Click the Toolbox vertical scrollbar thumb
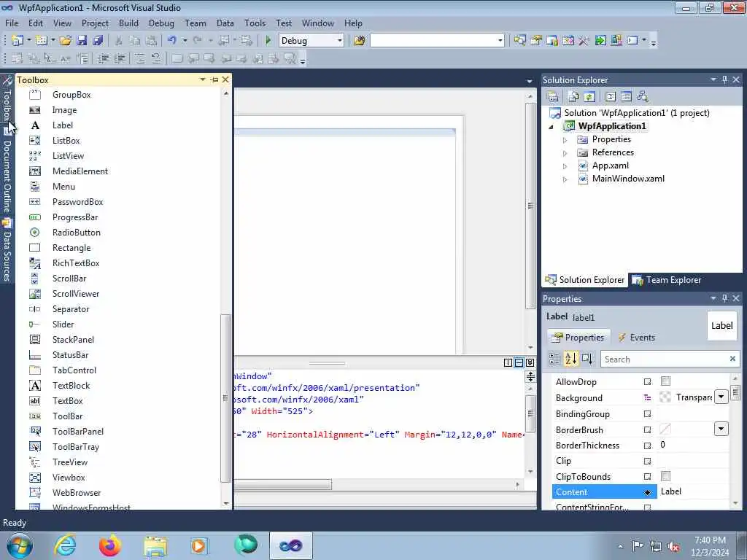The height and width of the screenshot is (560, 747). click(x=226, y=397)
